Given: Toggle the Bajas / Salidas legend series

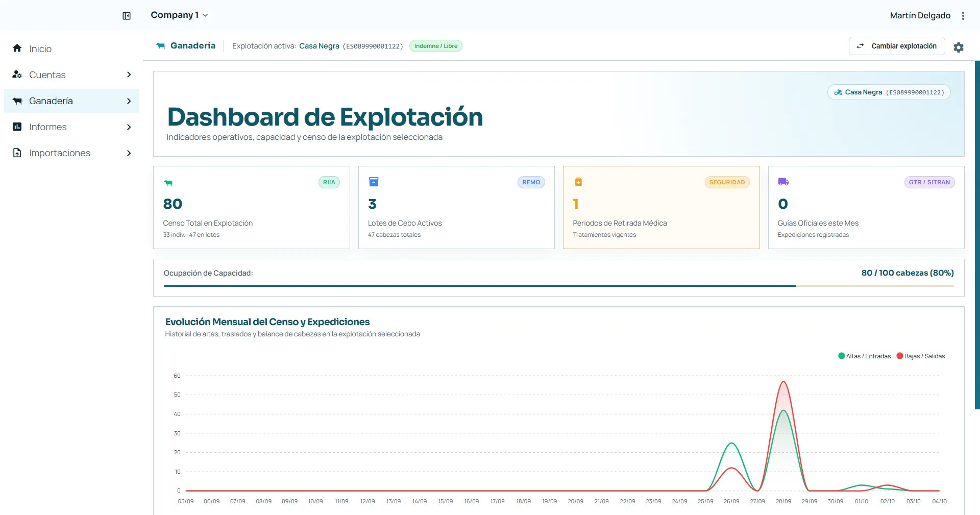Looking at the screenshot, I should pos(921,356).
